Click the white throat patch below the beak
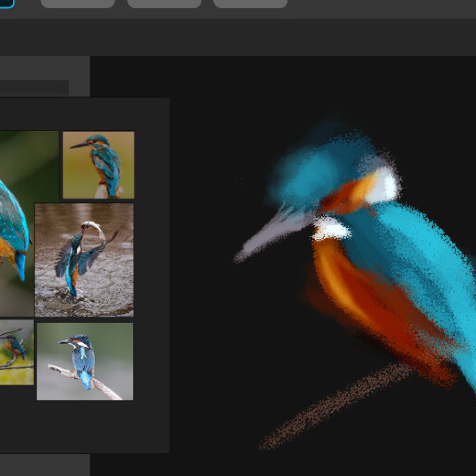The height and width of the screenshot is (476, 476). click(331, 229)
